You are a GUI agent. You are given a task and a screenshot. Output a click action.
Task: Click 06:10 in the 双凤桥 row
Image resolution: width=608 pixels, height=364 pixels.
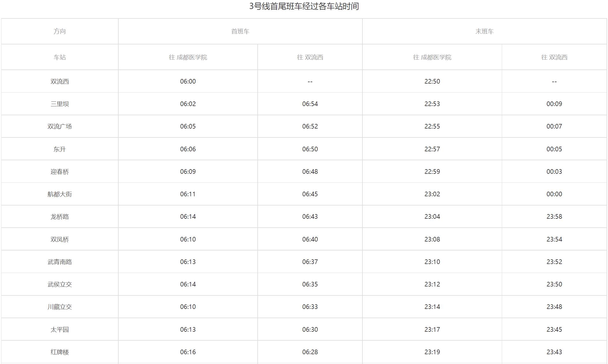point(188,239)
